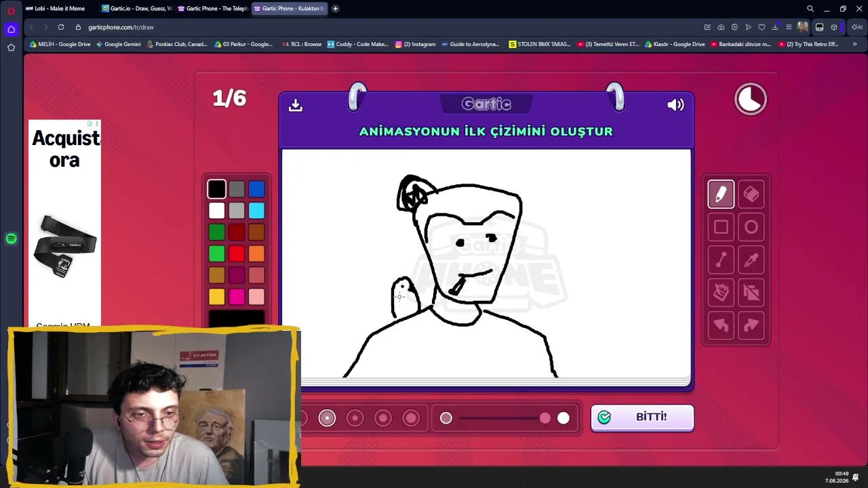Image resolution: width=868 pixels, height=488 pixels.
Task: Select the pencil drawing tool
Action: (721, 195)
